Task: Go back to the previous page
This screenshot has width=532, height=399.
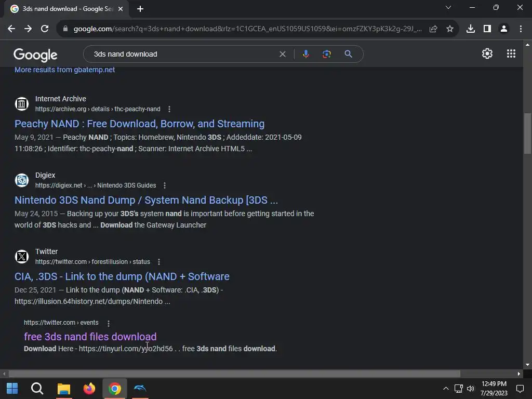Action: pyautogui.click(x=11, y=29)
